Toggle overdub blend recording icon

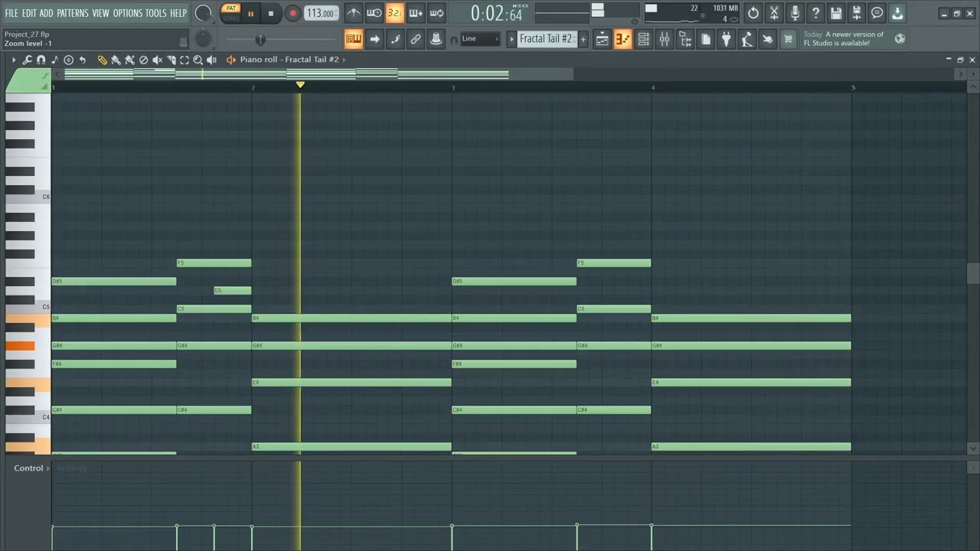pyautogui.click(x=415, y=13)
